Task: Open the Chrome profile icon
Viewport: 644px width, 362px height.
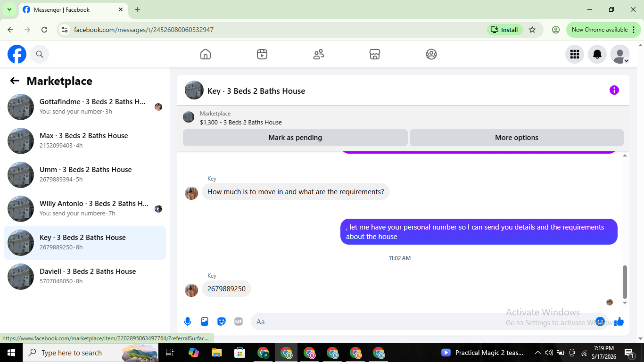Action: 556,30
